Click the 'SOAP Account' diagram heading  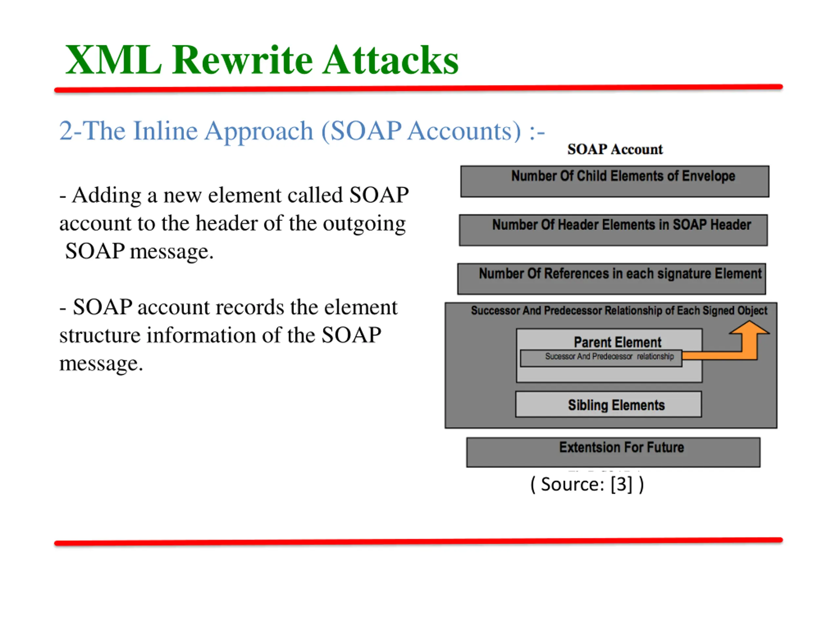[x=615, y=149]
